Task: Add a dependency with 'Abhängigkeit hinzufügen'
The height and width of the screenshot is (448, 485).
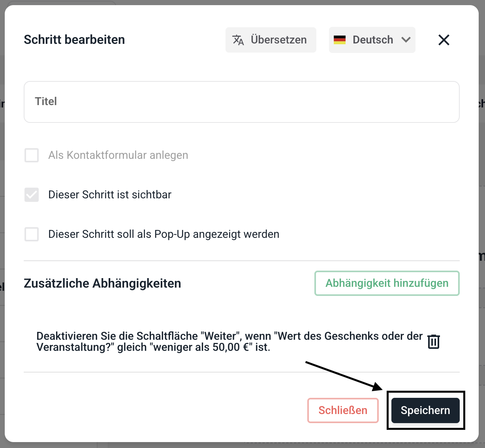Action: (x=387, y=283)
